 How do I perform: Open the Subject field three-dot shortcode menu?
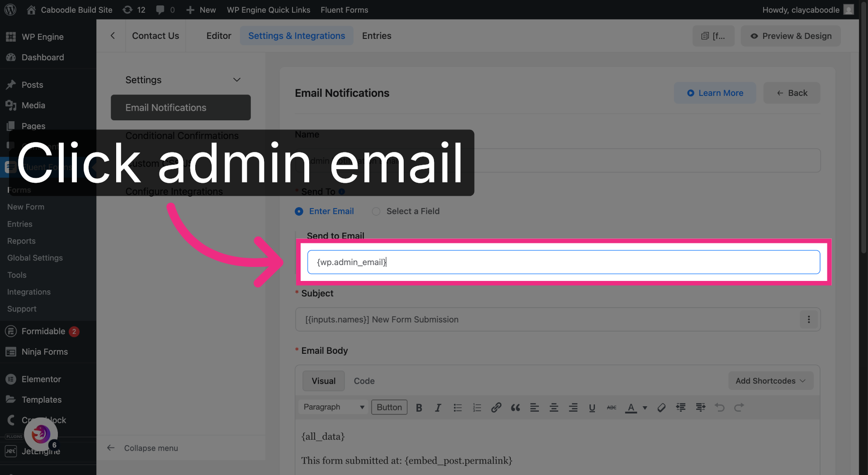[x=809, y=319]
